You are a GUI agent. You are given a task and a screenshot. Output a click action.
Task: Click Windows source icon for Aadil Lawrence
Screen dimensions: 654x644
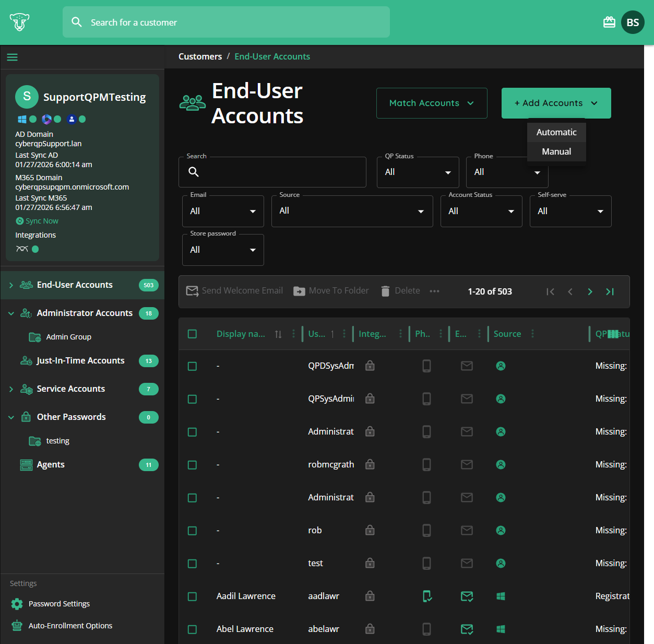(501, 596)
